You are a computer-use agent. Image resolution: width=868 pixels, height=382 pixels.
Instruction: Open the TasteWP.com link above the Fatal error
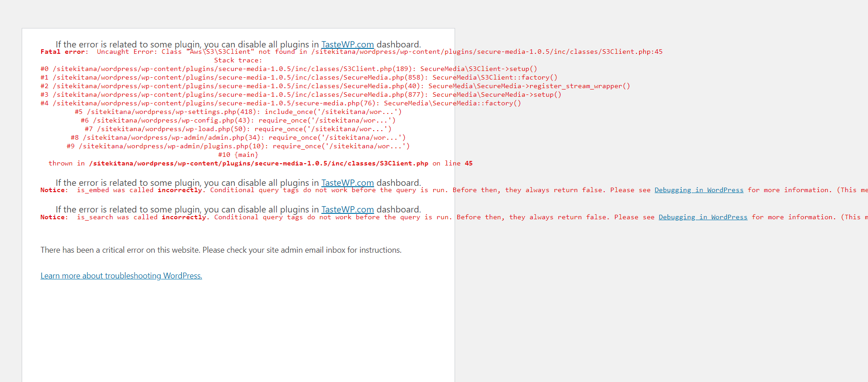click(347, 44)
